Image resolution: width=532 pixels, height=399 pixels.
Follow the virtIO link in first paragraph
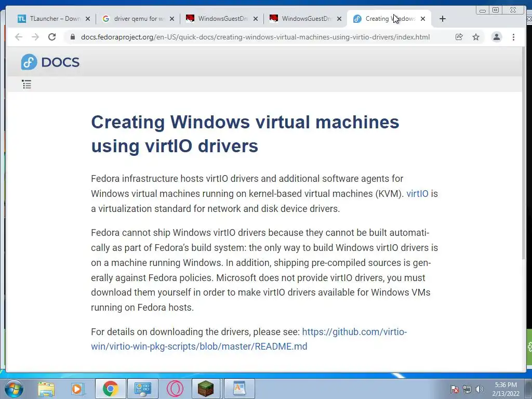[x=417, y=194]
